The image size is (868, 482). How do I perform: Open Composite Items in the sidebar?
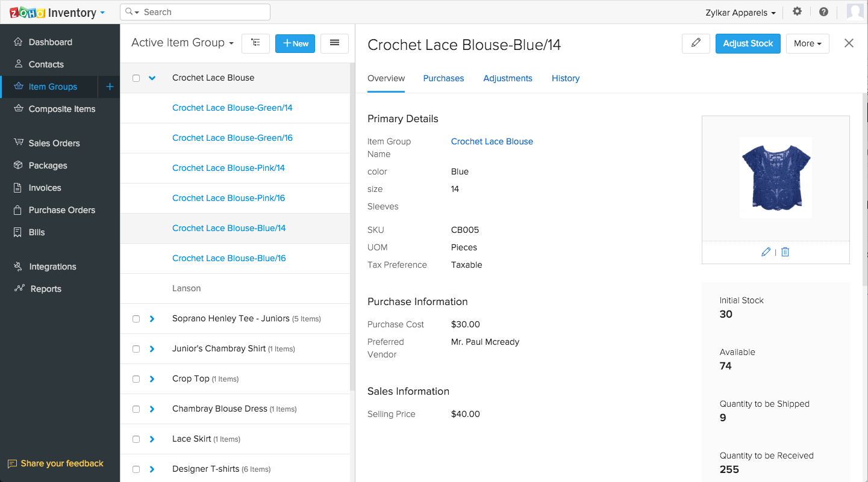click(x=62, y=109)
